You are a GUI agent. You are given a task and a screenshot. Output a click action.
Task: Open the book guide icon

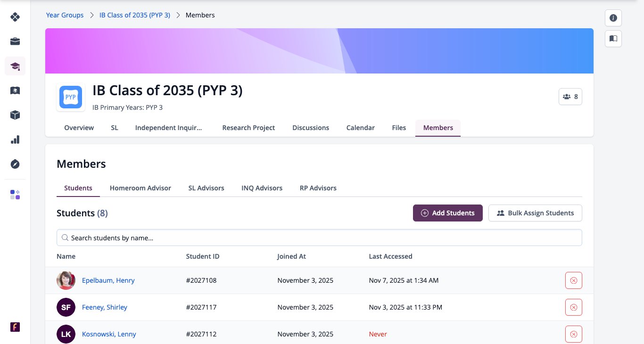coord(613,39)
